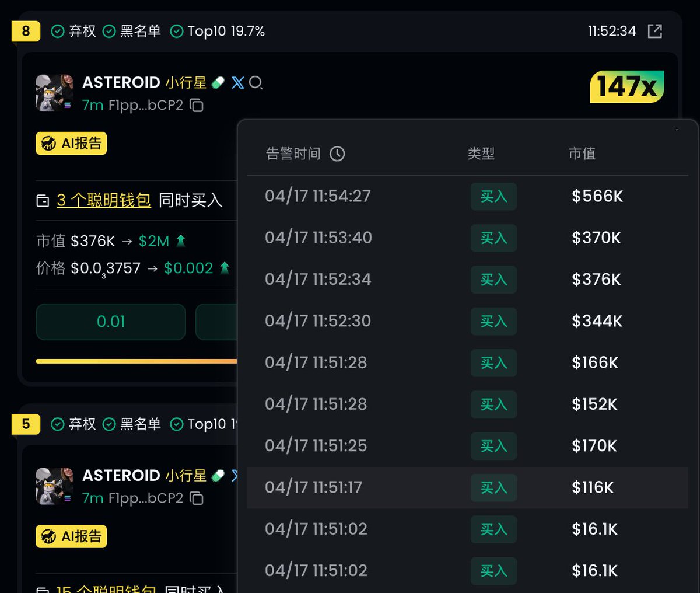
Task: Click the search icon beside first ASTEROID
Action: coord(256,83)
